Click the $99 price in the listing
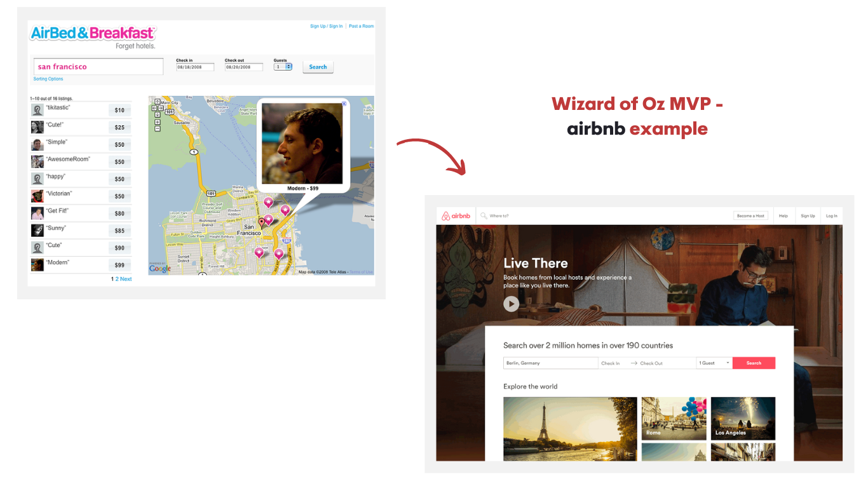 pos(119,265)
